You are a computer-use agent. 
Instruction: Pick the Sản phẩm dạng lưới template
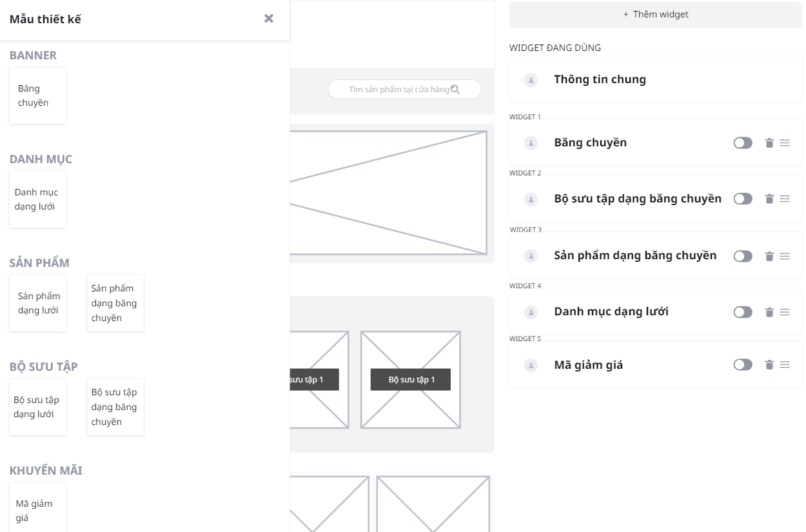pyautogui.click(x=37, y=303)
